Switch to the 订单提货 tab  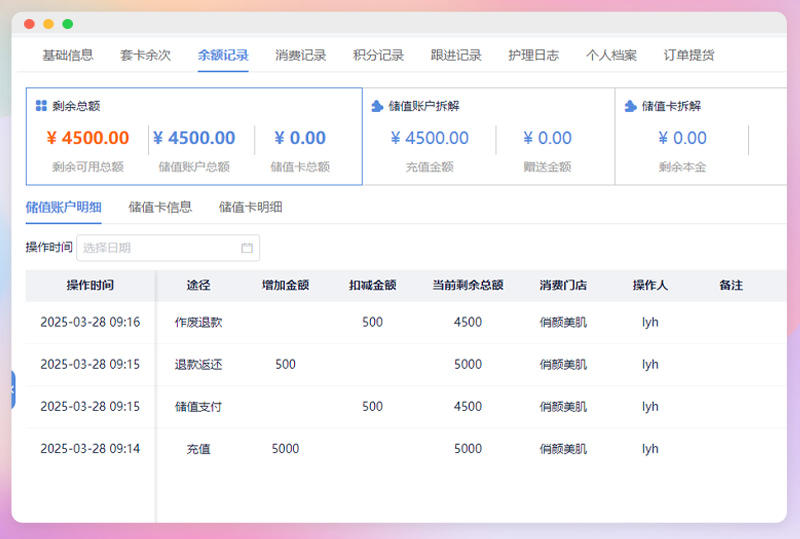[689, 55]
